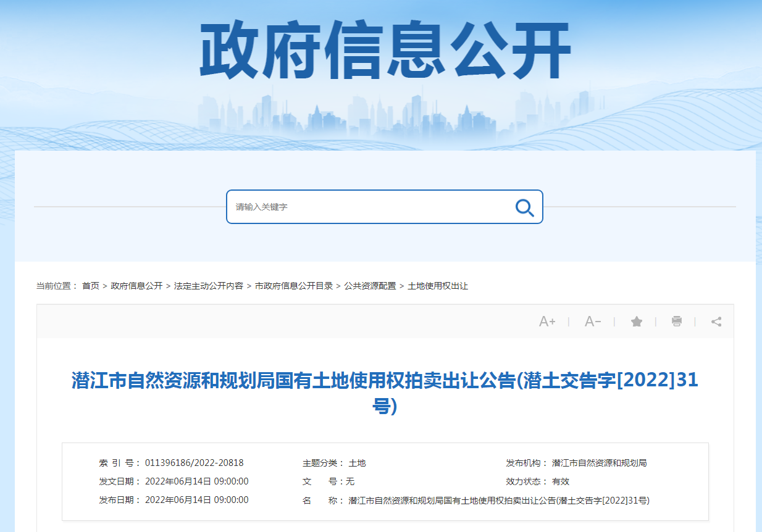
Task: Go to 首页 in the breadcrumb
Action: [x=91, y=286]
